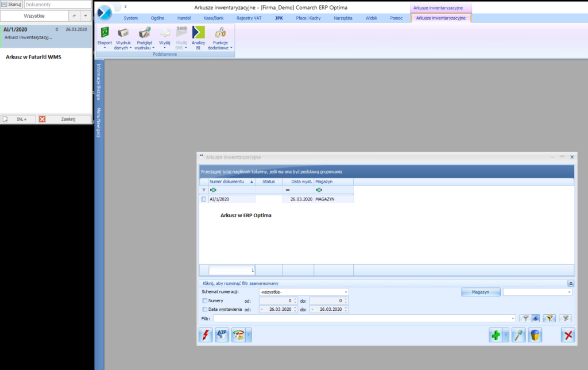Open the Rejestry VAT menu

249,18
